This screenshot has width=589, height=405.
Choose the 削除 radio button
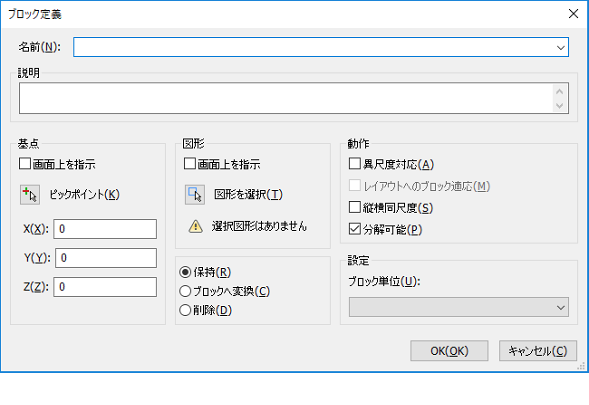tap(185, 310)
